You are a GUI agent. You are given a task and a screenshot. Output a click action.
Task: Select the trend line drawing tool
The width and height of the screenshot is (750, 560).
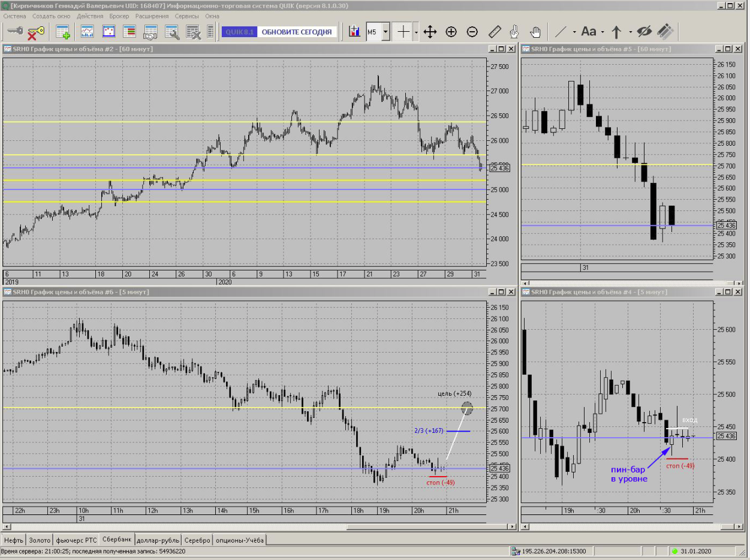pyautogui.click(x=562, y=32)
